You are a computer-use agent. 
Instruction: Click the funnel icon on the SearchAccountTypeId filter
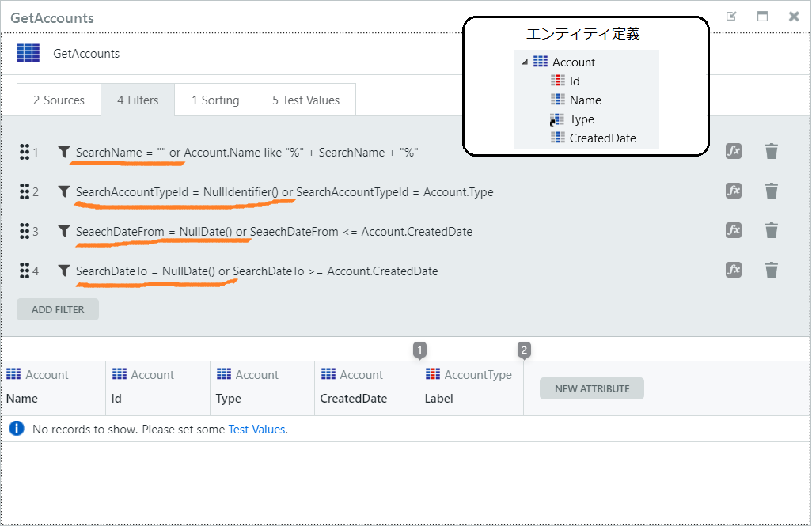(x=64, y=191)
